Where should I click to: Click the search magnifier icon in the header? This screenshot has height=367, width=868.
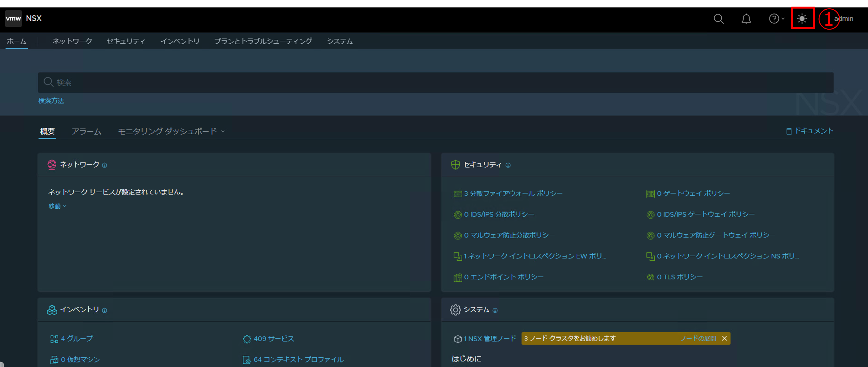718,19
